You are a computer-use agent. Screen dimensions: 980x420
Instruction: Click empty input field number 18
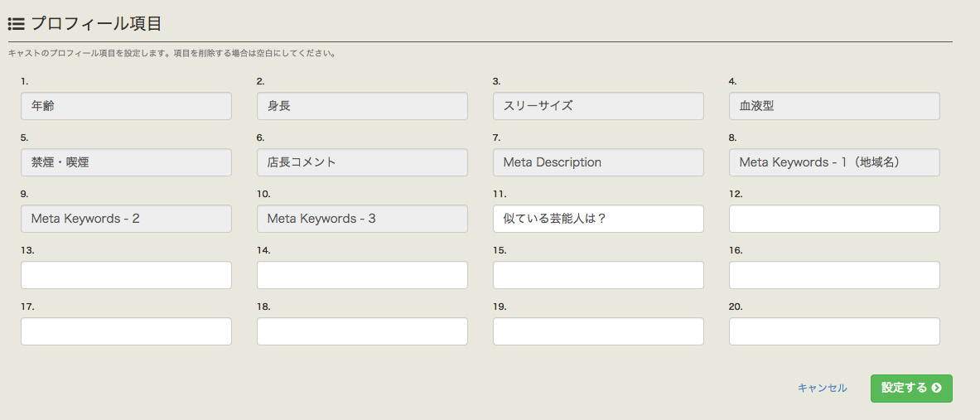point(363,331)
